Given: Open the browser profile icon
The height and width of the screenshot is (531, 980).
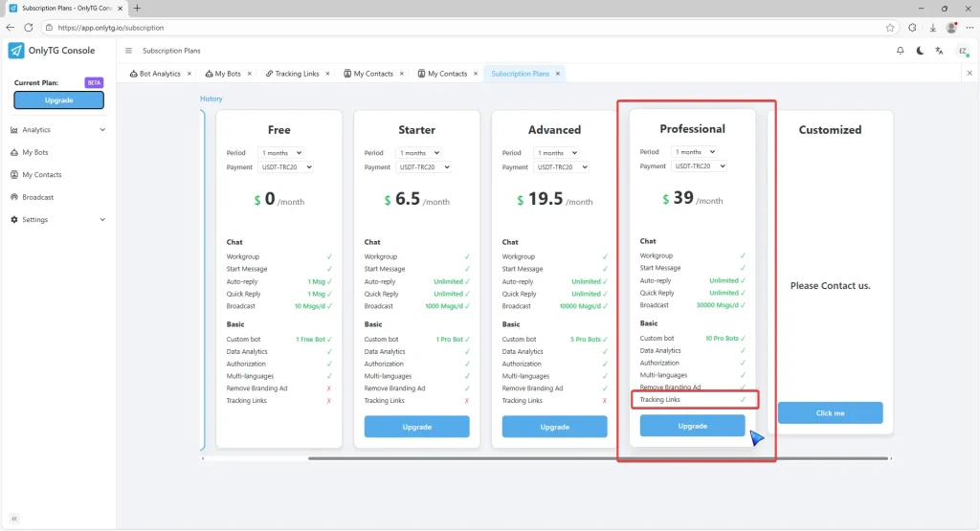Looking at the screenshot, I should coord(952,28).
